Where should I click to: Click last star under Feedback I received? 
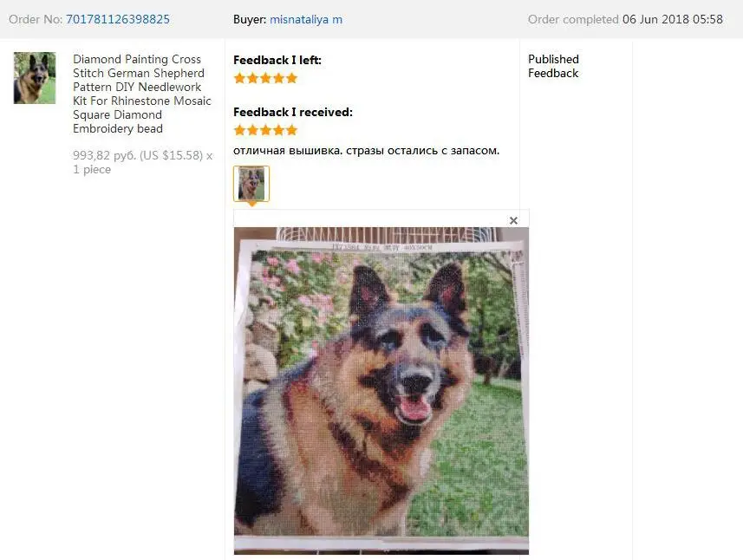pos(291,130)
